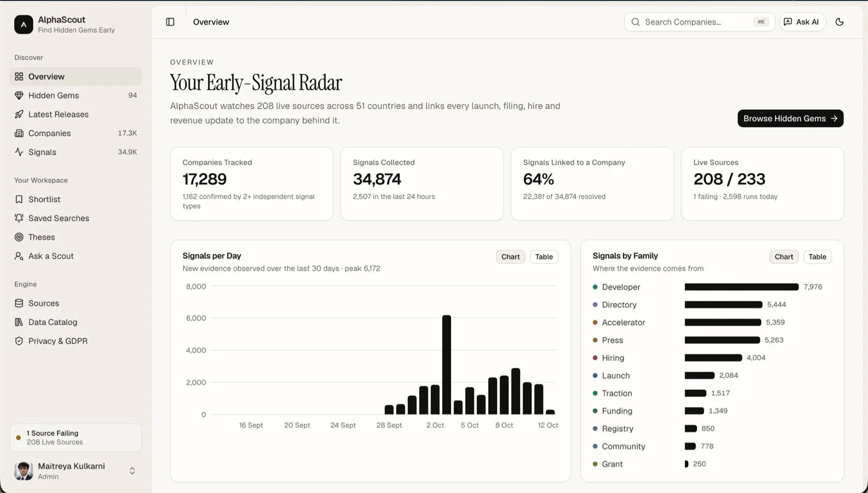Screen dimensions: 868x493
Task: Click the Ask AI chat bubble icon
Action: tap(788, 22)
